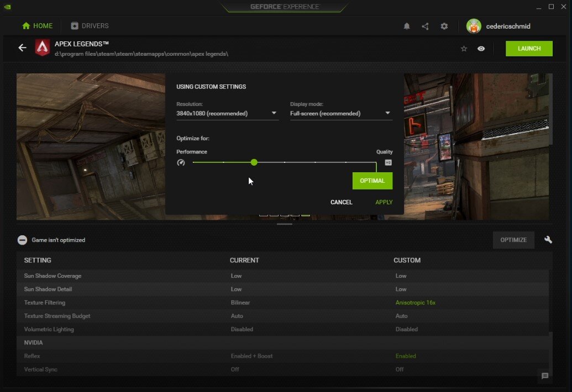Screen dimensions: 572x392
Task: Click the cedericschmid profile avatar
Action: (474, 26)
